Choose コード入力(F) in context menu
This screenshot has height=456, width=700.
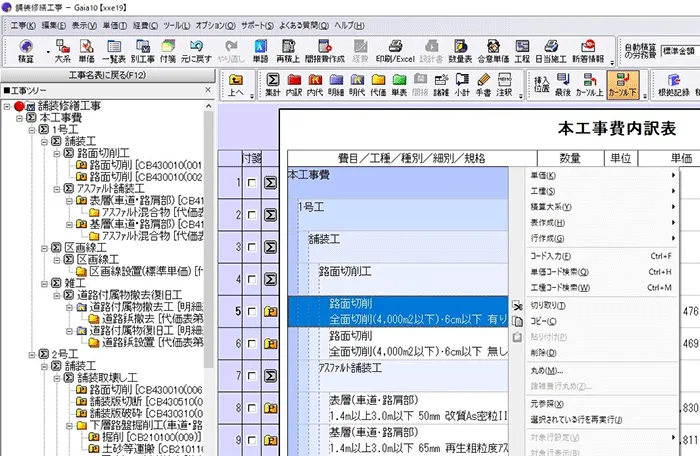(x=602, y=256)
